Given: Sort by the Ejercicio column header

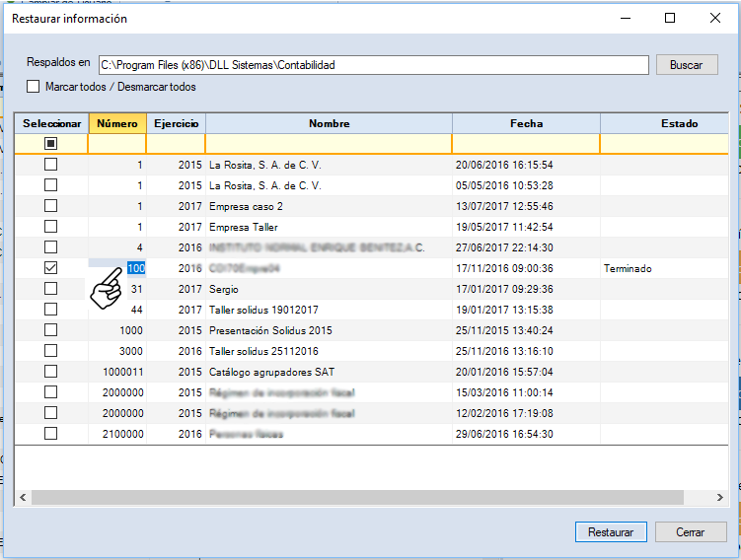Looking at the screenshot, I should click(x=176, y=124).
